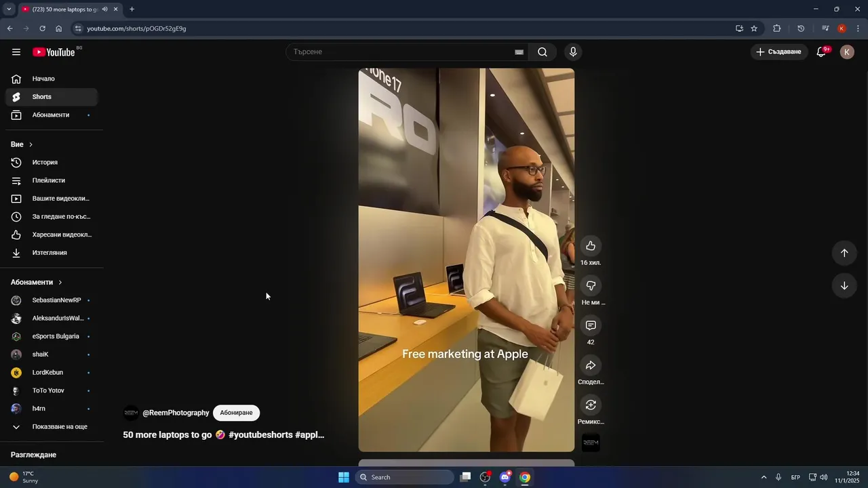868x488 pixels.
Task: Open the Chrome profile K avatar
Action: pyautogui.click(x=842, y=28)
